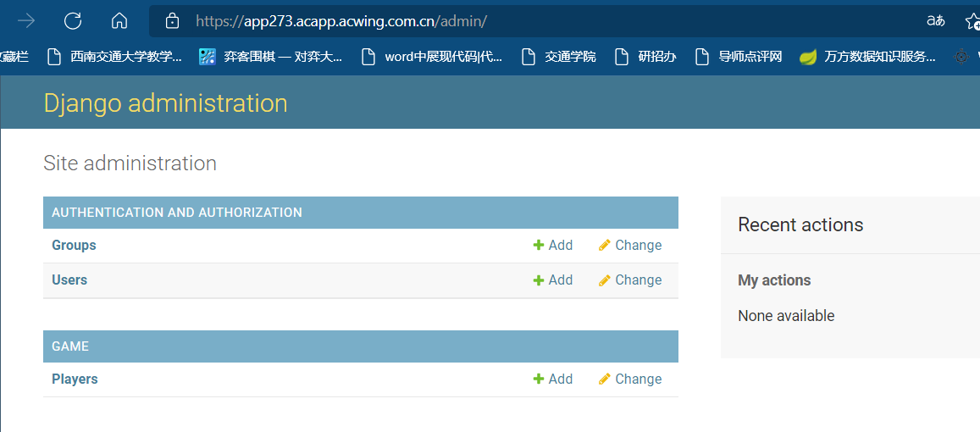Add this page to favorites star
Image resolution: width=980 pixels, height=432 pixels.
pyautogui.click(x=972, y=22)
